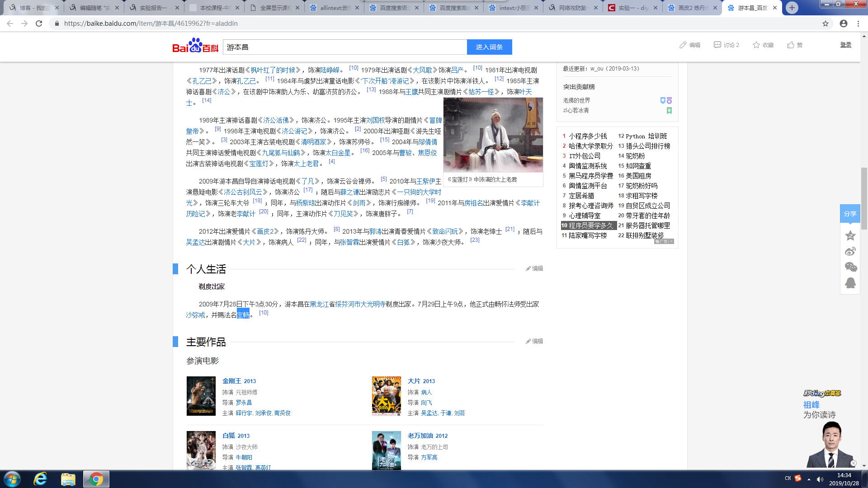Click the 进入词条 search button

(489, 47)
